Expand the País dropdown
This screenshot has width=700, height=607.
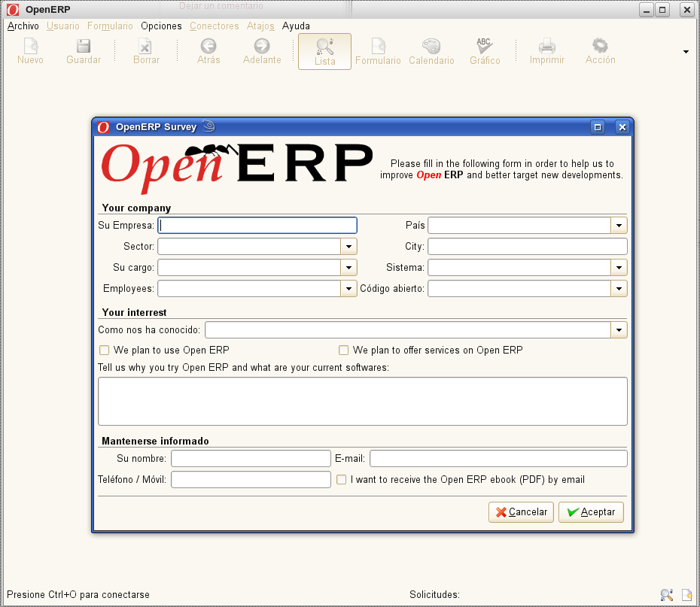619,225
